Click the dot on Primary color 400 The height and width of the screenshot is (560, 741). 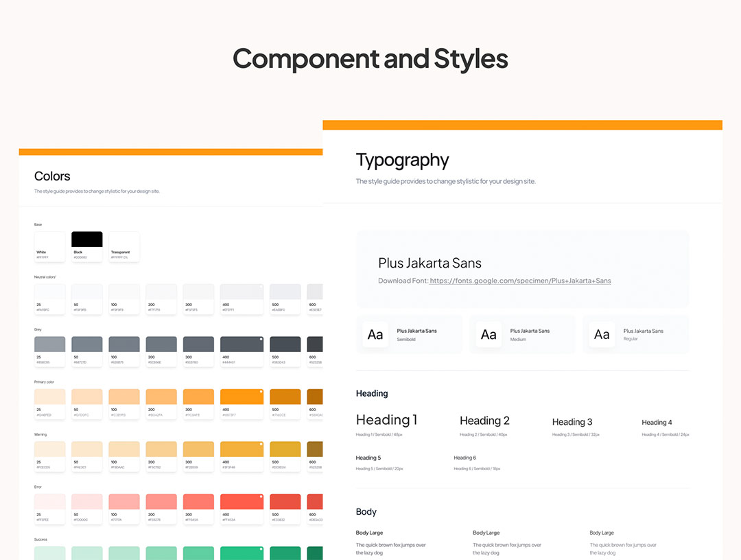(x=261, y=393)
